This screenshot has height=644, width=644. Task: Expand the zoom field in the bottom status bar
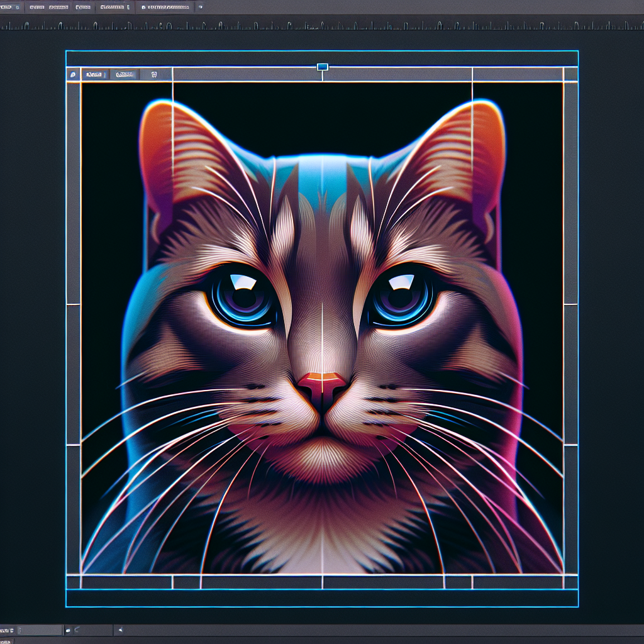[40, 630]
